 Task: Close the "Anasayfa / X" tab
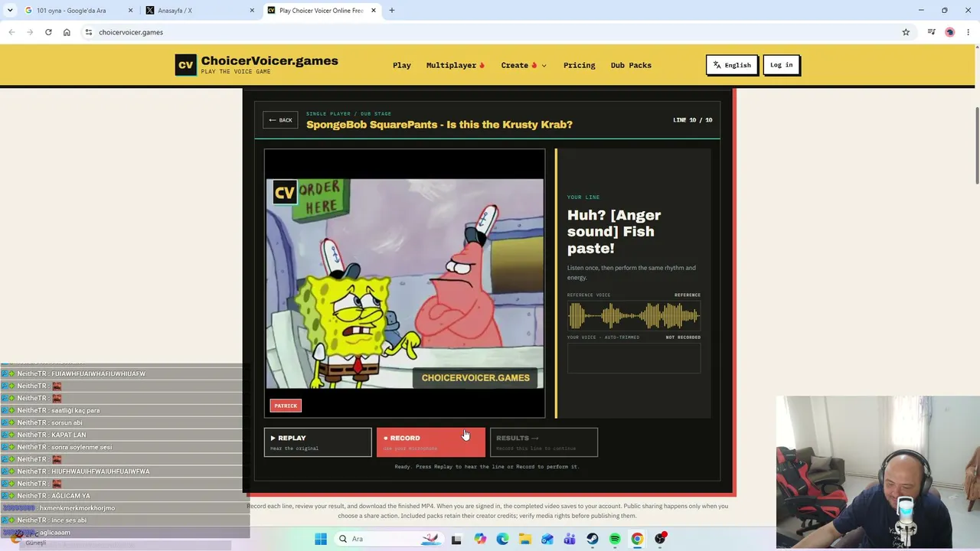tap(252, 11)
